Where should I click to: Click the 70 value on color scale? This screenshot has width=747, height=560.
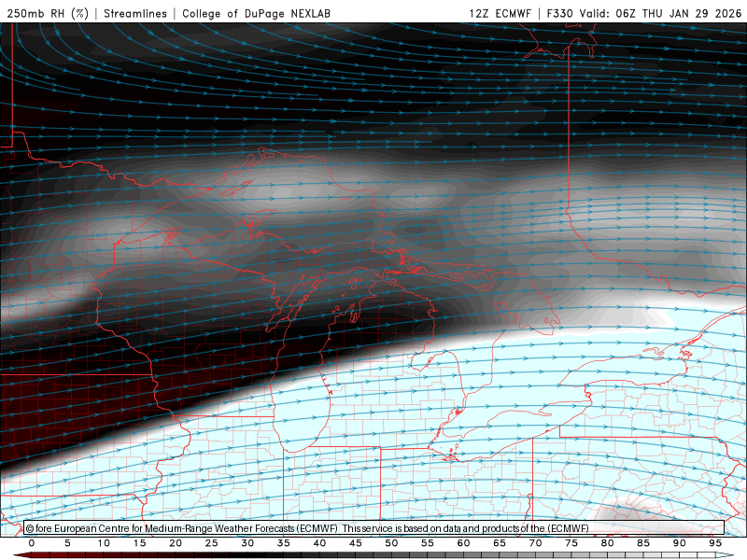click(x=535, y=543)
